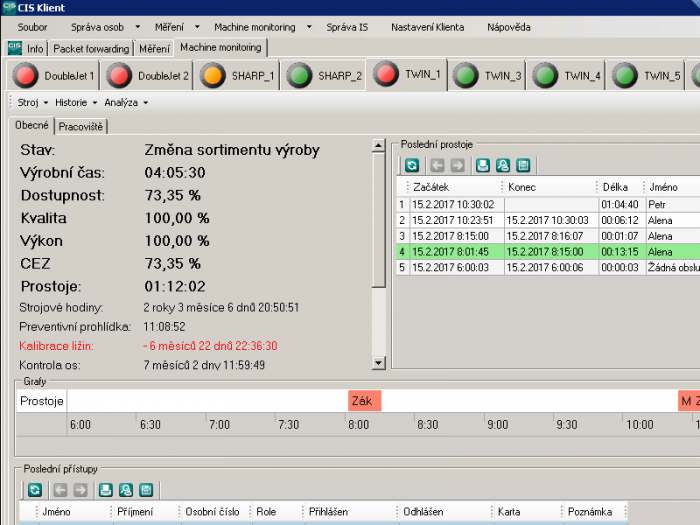
Task: Click print icon in Poslední prostoje toolbar
Action: coord(483,166)
